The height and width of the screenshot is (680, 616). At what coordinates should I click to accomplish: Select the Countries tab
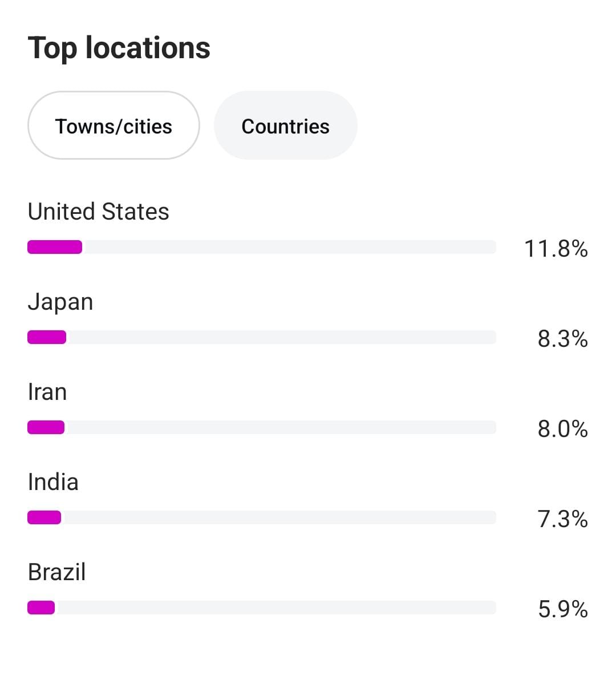click(x=285, y=126)
